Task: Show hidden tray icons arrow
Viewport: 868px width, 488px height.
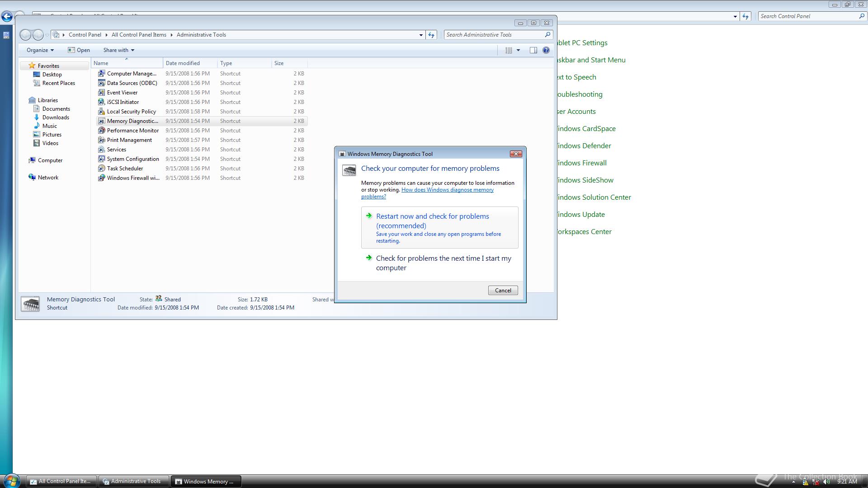Action: [x=793, y=482]
